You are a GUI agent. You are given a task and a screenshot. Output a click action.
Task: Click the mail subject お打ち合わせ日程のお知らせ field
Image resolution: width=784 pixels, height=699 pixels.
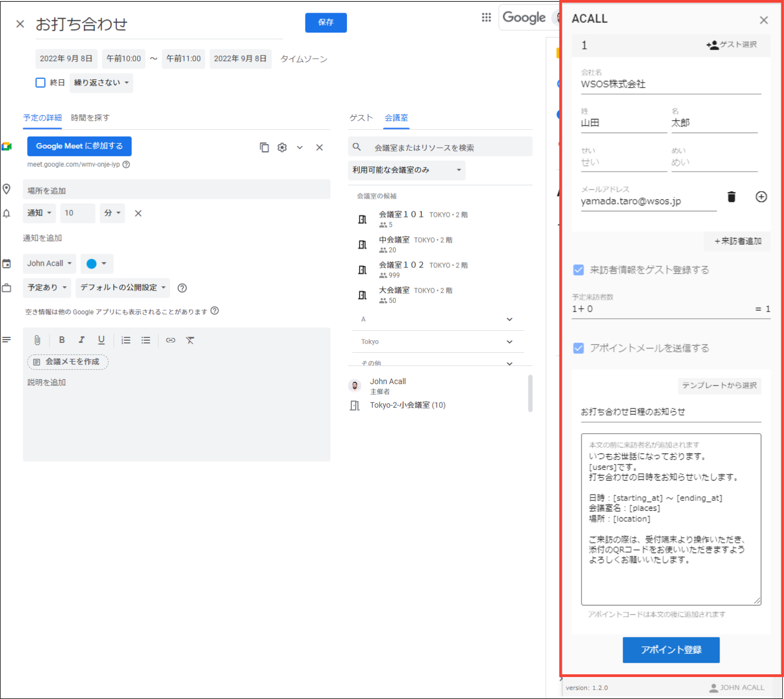pyautogui.click(x=671, y=412)
